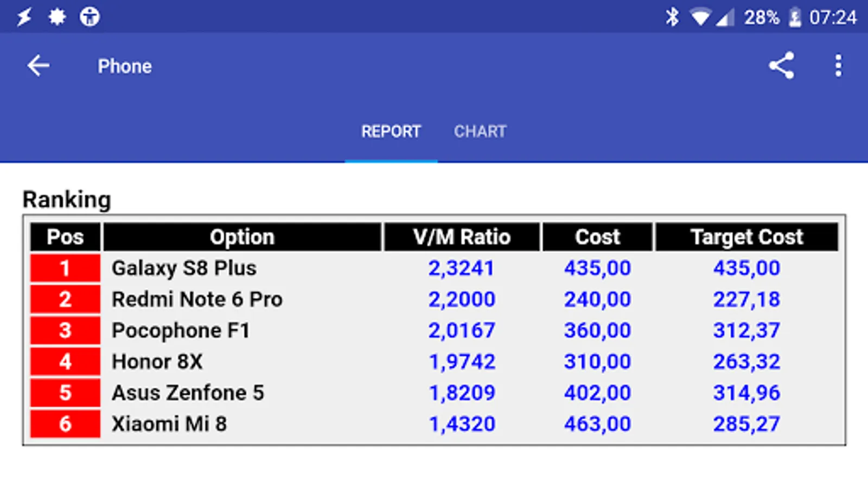Tap the Phone title
The image size is (868, 488).
125,66
